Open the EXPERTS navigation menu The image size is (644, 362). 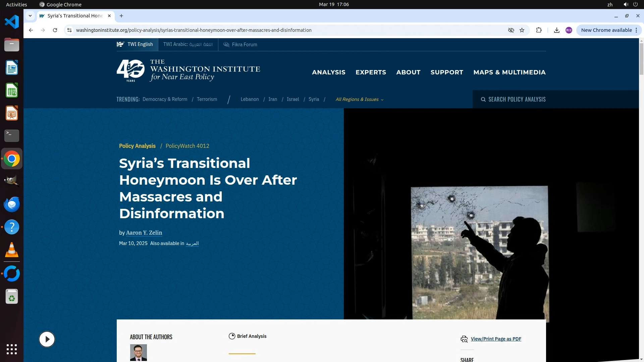point(371,72)
